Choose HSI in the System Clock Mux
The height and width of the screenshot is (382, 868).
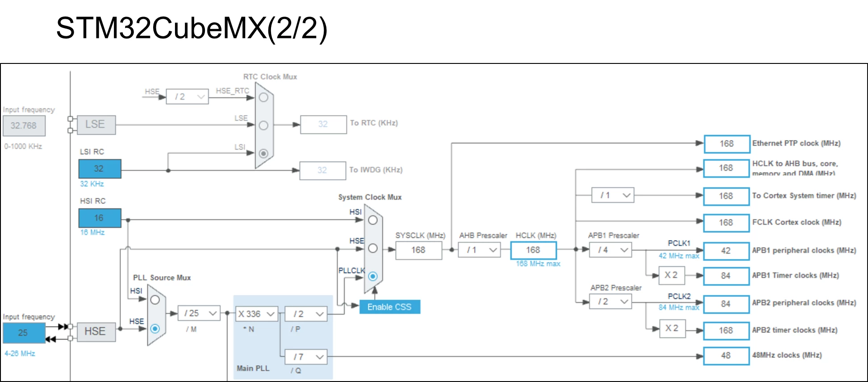[x=373, y=220]
